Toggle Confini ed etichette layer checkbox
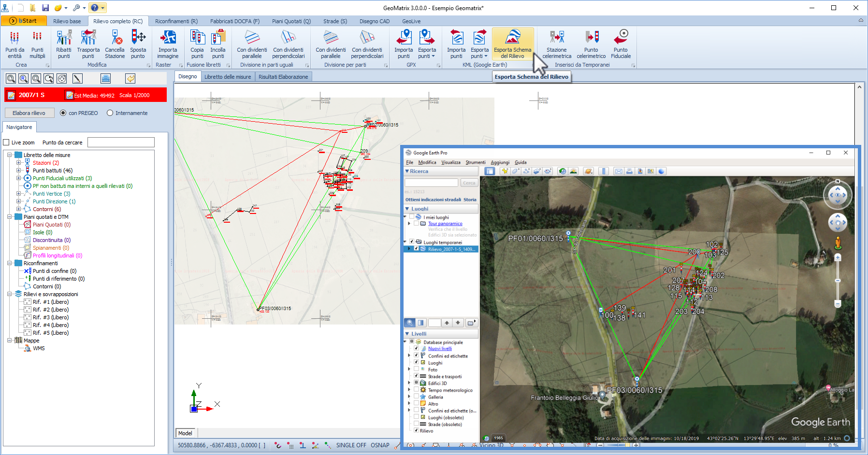Viewport: 868px width, 455px height. point(416,355)
